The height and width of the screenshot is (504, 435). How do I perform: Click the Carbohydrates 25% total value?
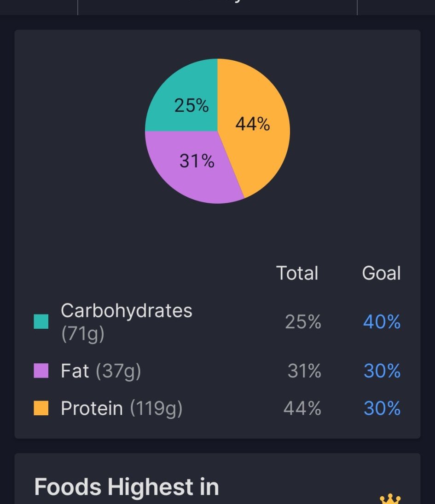tap(302, 322)
